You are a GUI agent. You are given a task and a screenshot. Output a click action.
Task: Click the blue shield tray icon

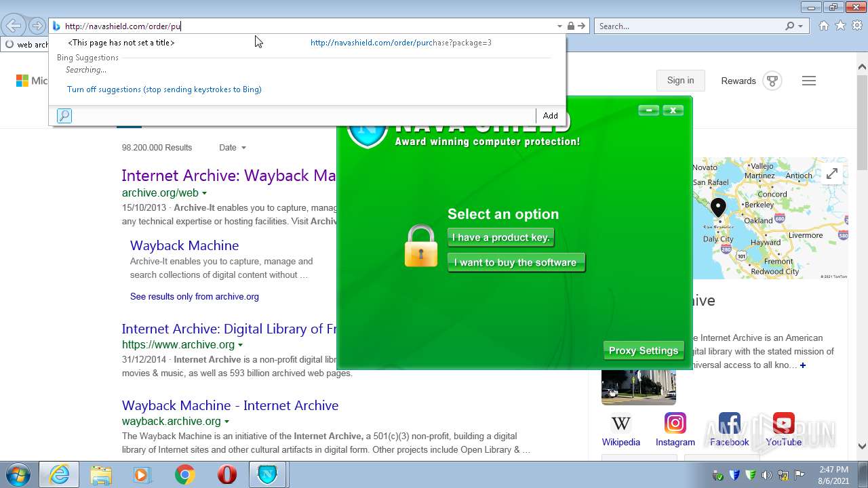click(x=734, y=475)
